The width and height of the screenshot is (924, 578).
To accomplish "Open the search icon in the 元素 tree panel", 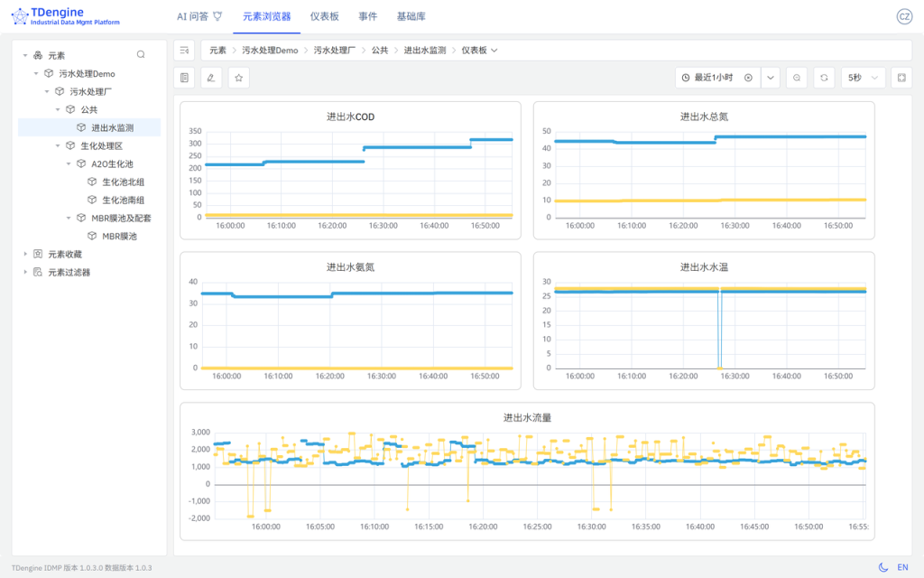I will pos(140,54).
